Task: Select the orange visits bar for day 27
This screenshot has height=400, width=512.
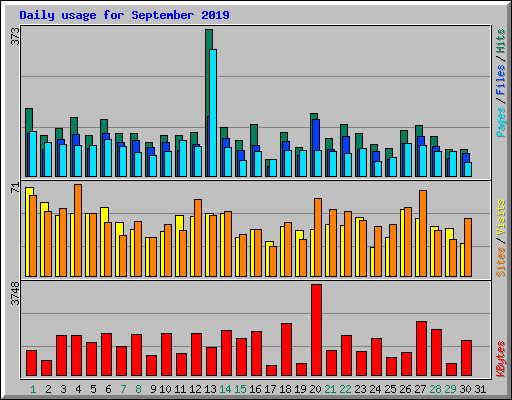Action: [x=423, y=233]
